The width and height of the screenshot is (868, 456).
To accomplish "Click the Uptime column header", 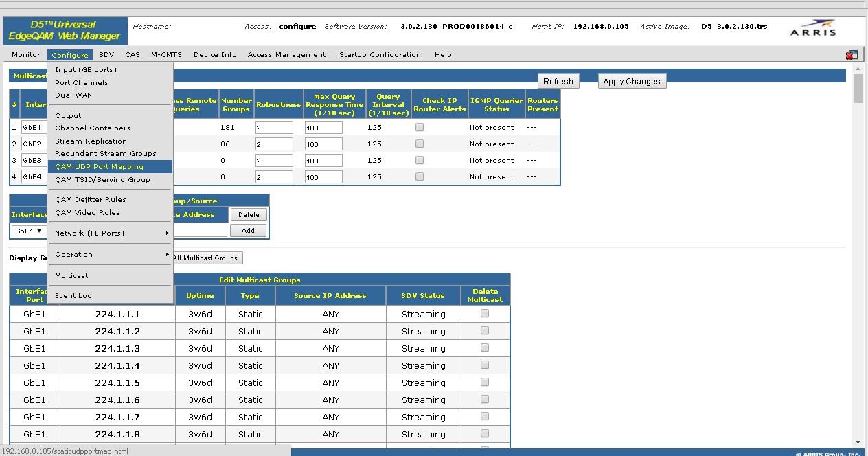I will click(x=200, y=295).
